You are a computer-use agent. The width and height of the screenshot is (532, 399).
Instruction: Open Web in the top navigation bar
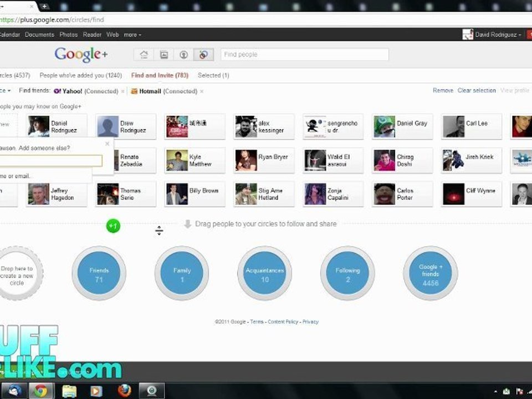point(112,34)
